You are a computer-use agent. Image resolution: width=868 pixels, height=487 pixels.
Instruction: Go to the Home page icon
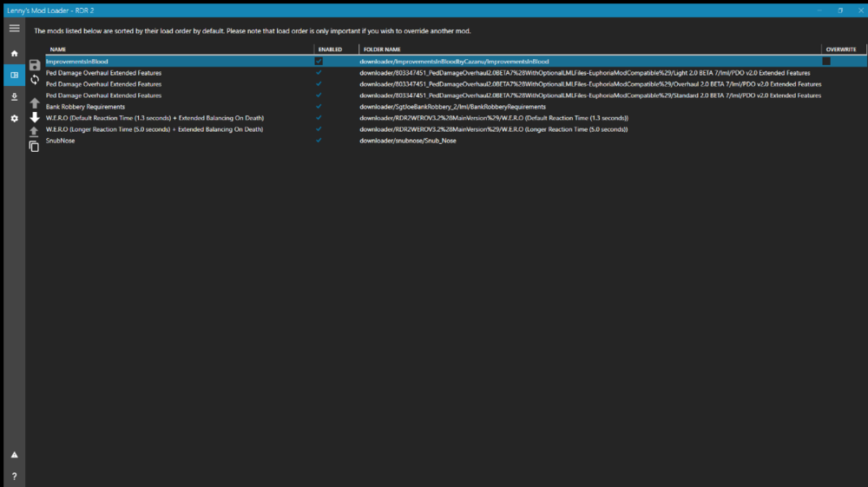(14, 53)
